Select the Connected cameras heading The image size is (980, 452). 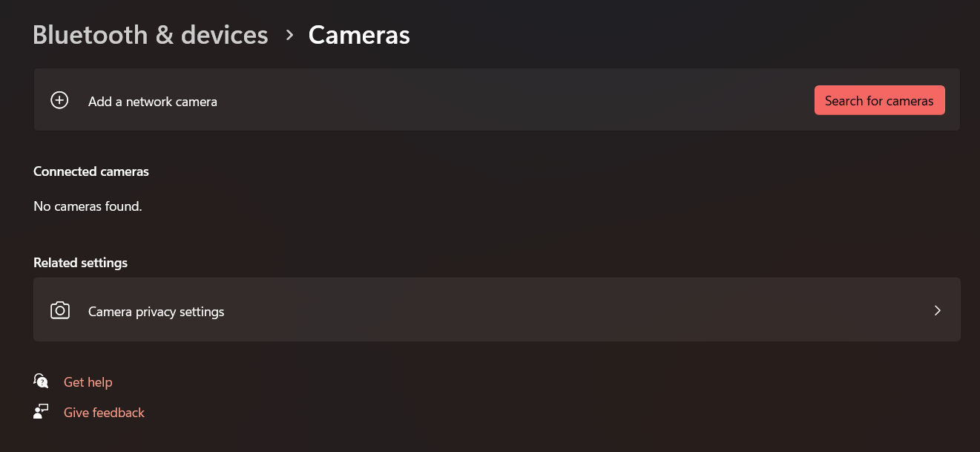pos(91,171)
